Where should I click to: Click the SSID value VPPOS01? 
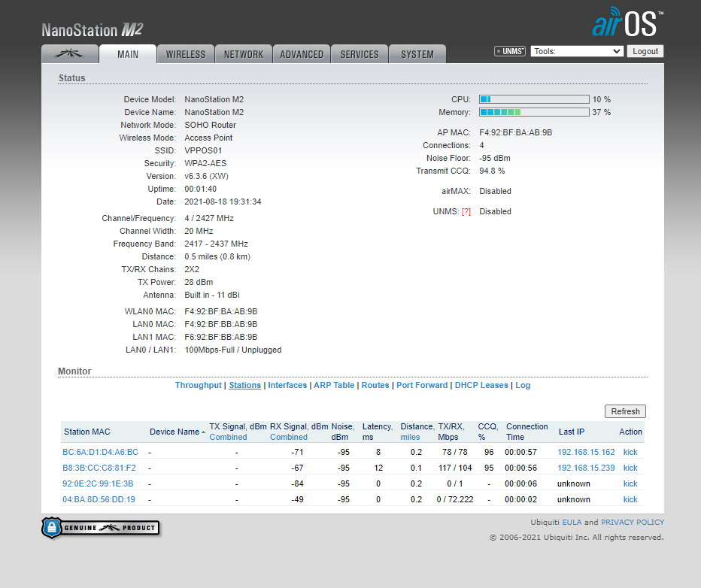coord(203,150)
